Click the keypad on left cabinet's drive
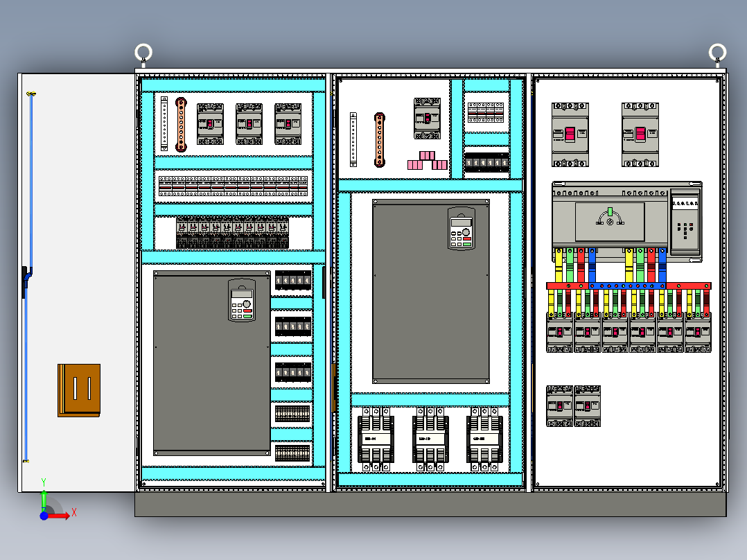 coord(242,300)
